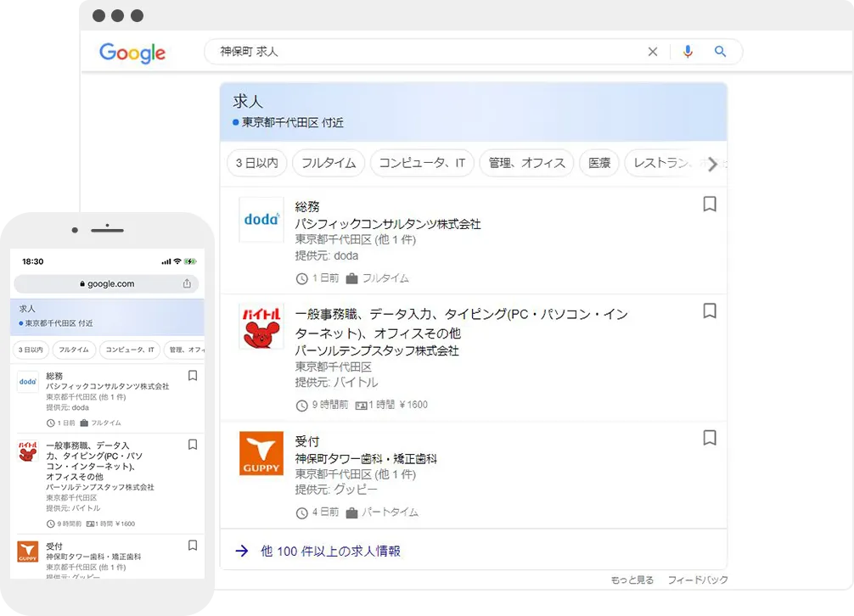
Task: Open パシフィックコンサルタンツ株式会社 listing on desktop
Action: pyautogui.click(x=388, y=224)
